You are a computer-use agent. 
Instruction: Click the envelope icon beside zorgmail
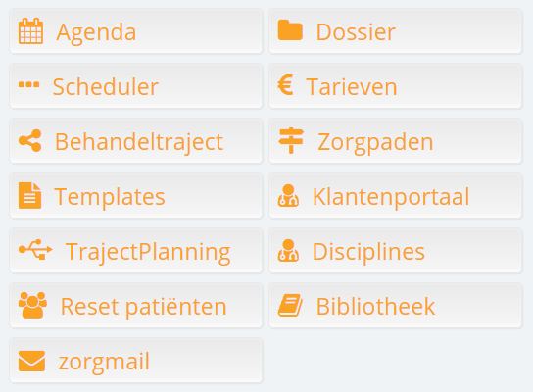pyautogui.click(x=31, y=361)
